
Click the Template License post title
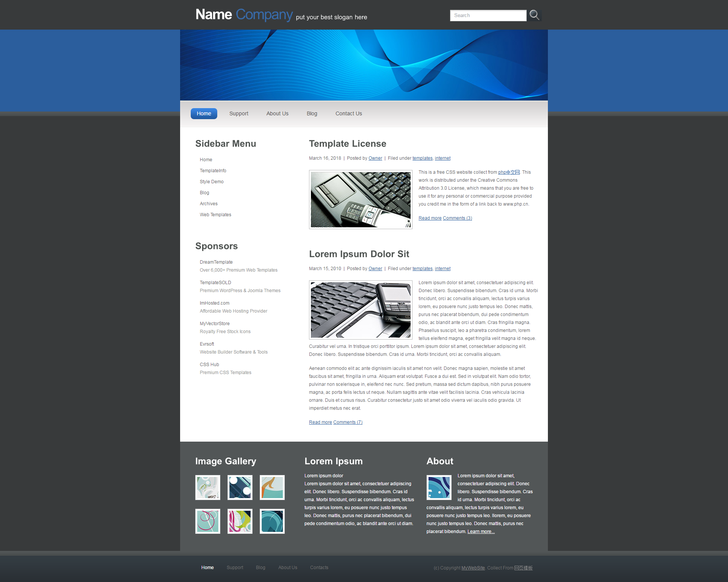tap(348, 144)
